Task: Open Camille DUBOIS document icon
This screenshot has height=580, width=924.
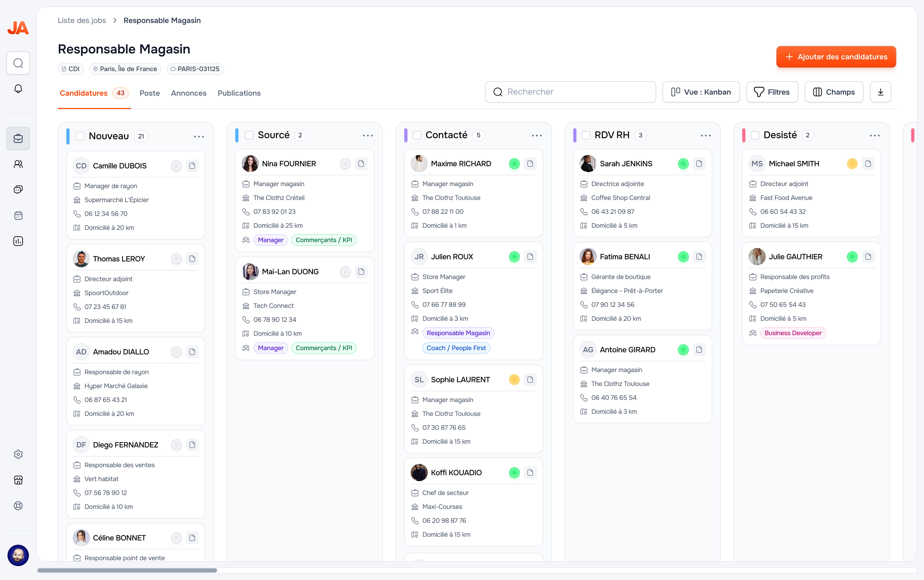Action: click(192, 166)
